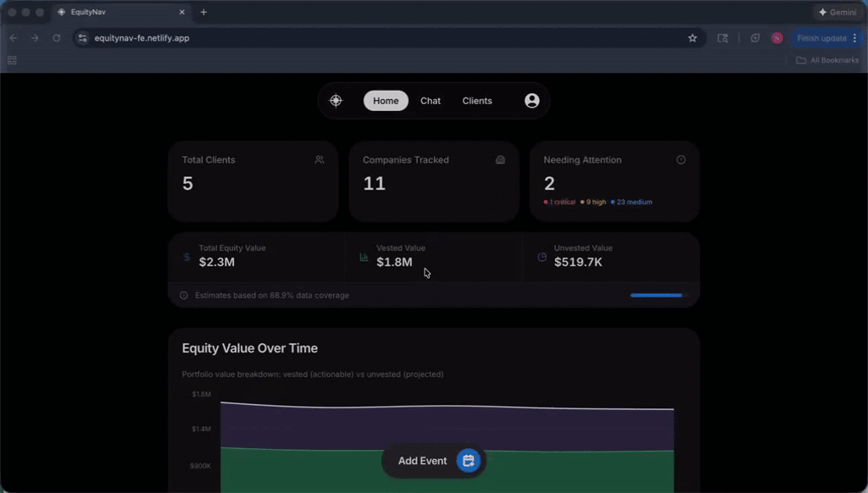Open the three-dot menu beside Finish update
868x493 pixels.
[855, 38]
